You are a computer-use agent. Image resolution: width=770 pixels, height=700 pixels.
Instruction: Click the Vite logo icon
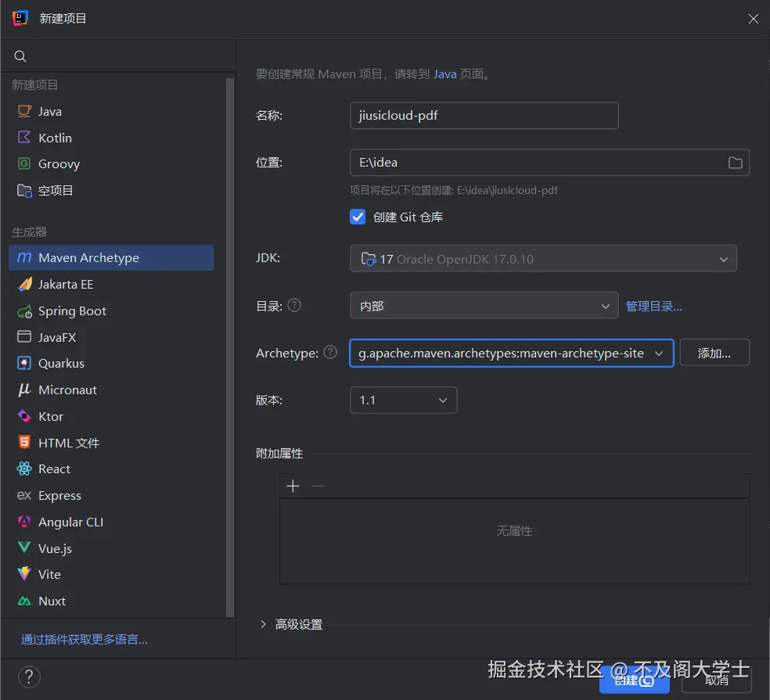click(x=24, y=574)
